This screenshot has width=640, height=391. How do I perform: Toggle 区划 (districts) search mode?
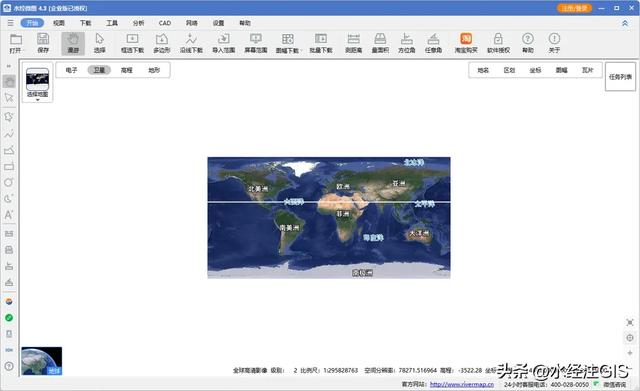click(509, 70)
